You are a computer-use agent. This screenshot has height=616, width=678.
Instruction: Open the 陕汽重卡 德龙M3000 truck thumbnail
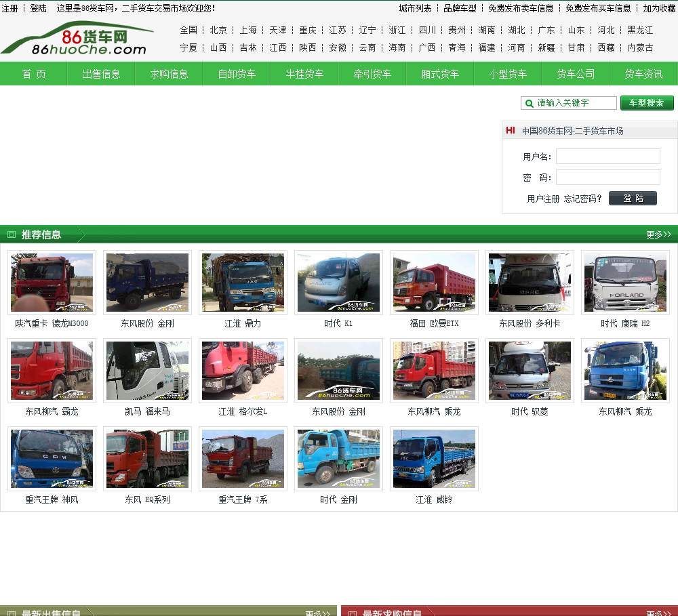52,283
